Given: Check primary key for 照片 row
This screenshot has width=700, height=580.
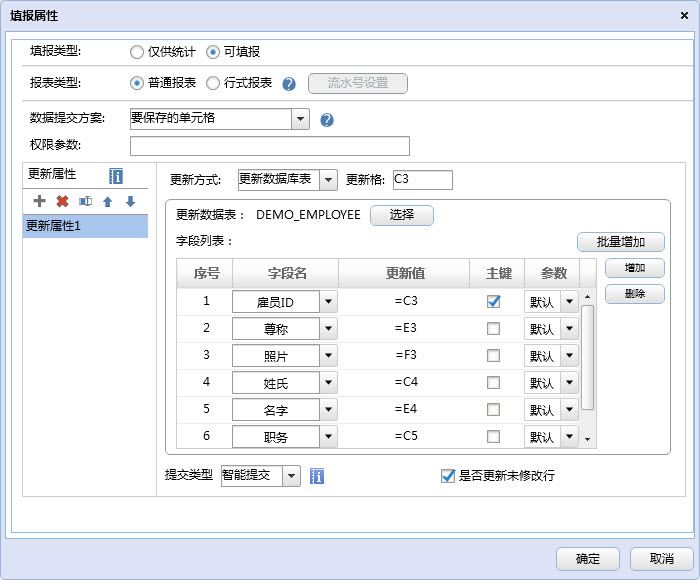Looking at the screenshot, I should (493, 356).
